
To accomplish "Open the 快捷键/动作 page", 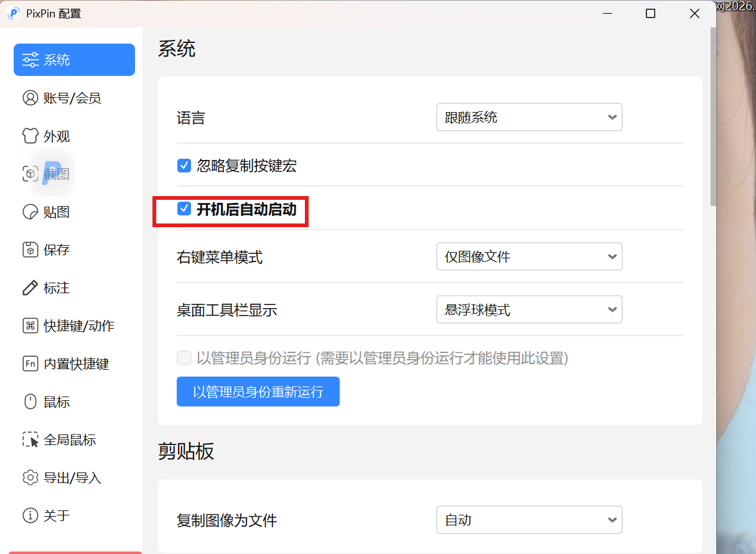I will 74,326.
